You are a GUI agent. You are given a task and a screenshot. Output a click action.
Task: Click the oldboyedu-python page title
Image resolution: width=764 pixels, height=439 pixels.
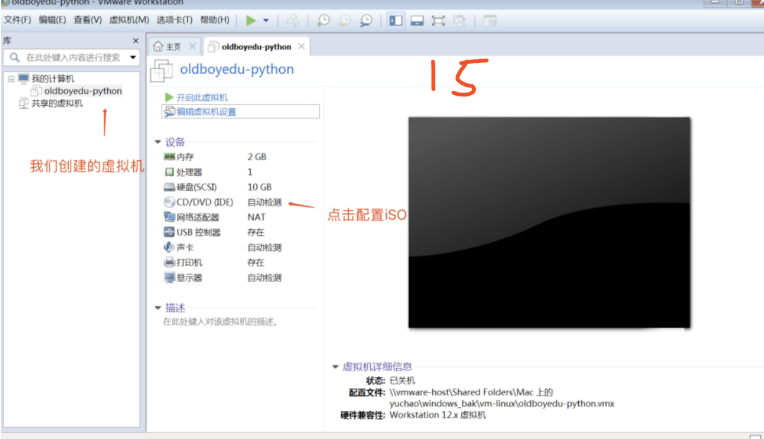point(237,69)
